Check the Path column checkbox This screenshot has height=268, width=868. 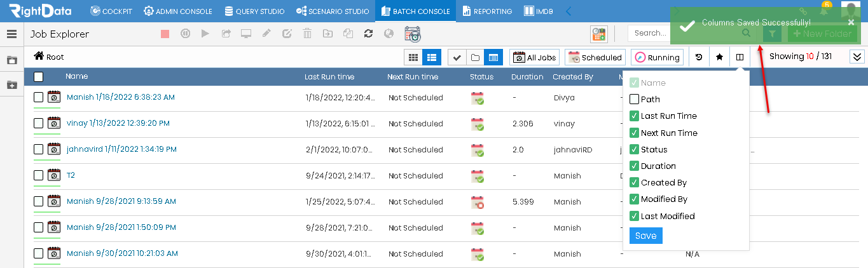(634, 99)
